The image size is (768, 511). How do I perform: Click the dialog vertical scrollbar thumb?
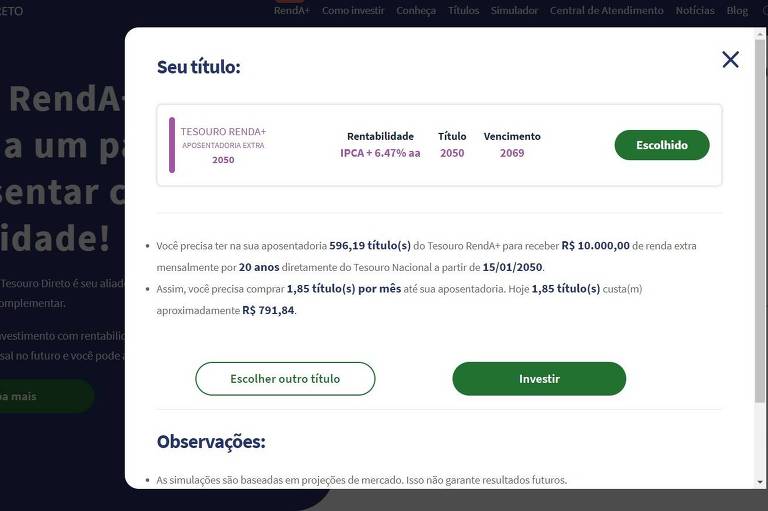(x=760, y=221)
